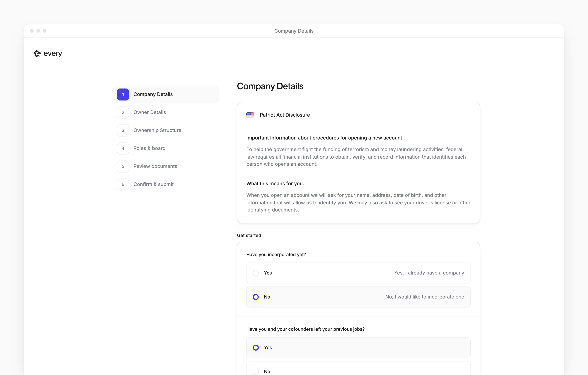Choose Yes for incorporated yet

tap(358, 273)
